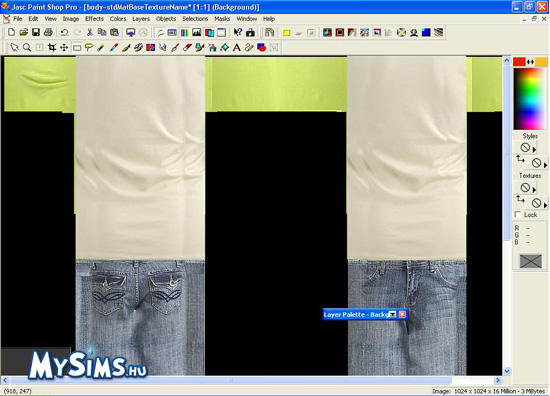Pick a color from the rainbow color picker
This screenshot has height=396, width=550.
(530, 99)
